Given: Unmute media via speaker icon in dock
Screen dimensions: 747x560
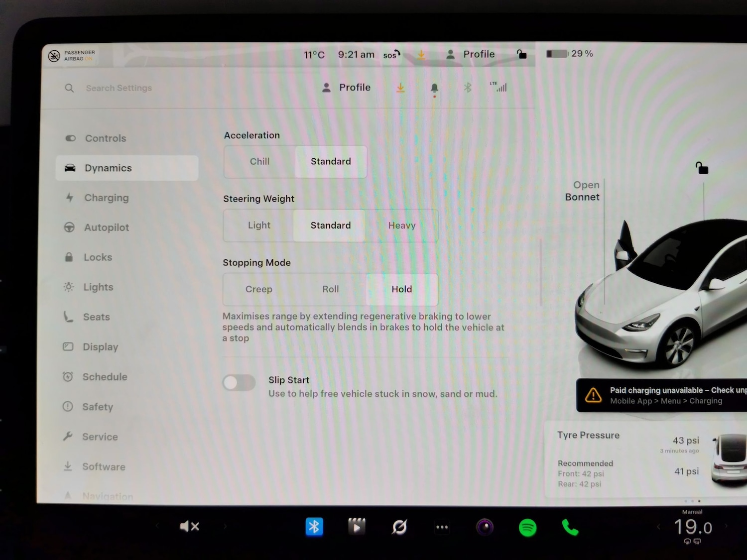Looking at the screenshot, I should point(190,526).
